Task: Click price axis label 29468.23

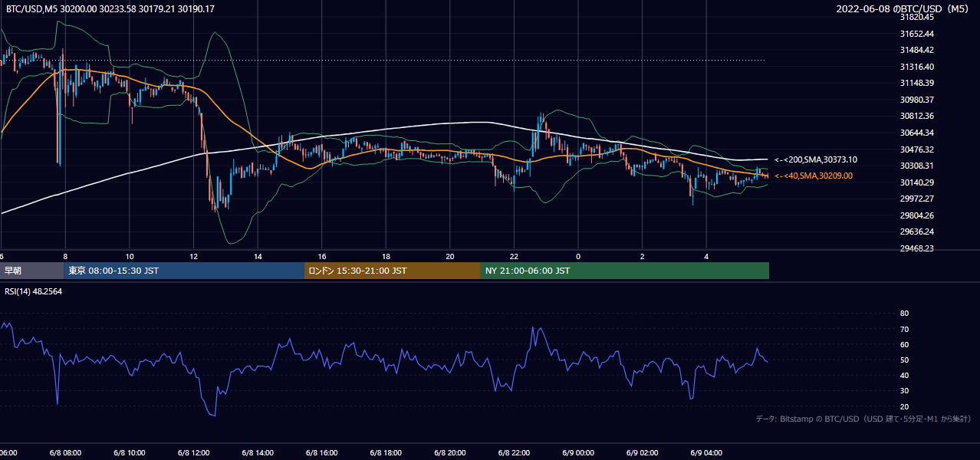Action: click(x=916, y=248)
